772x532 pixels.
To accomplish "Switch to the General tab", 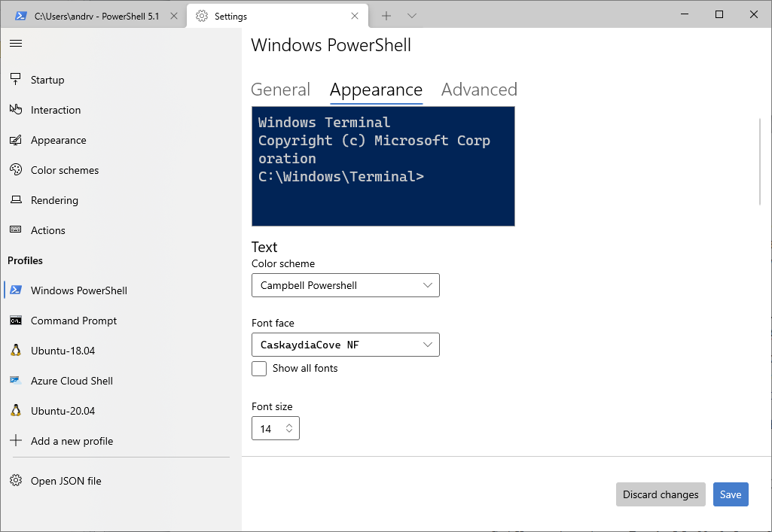I will click(281, 90).
